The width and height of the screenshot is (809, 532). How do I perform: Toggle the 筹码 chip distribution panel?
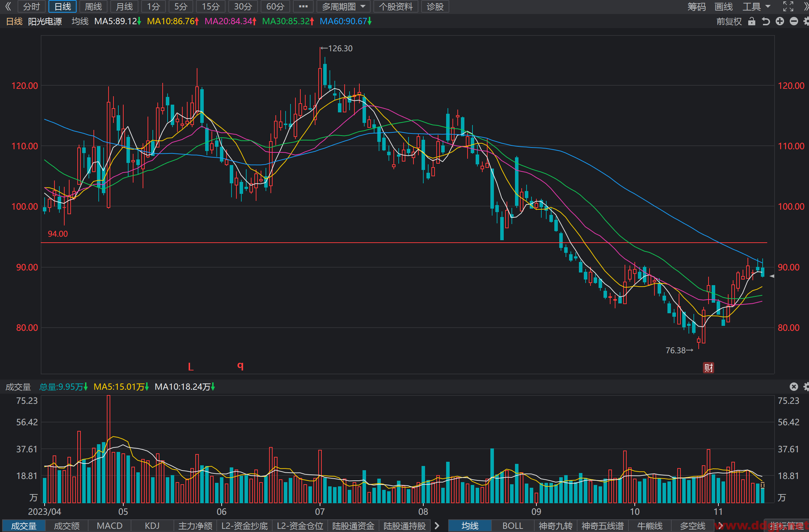click(697, 6)
